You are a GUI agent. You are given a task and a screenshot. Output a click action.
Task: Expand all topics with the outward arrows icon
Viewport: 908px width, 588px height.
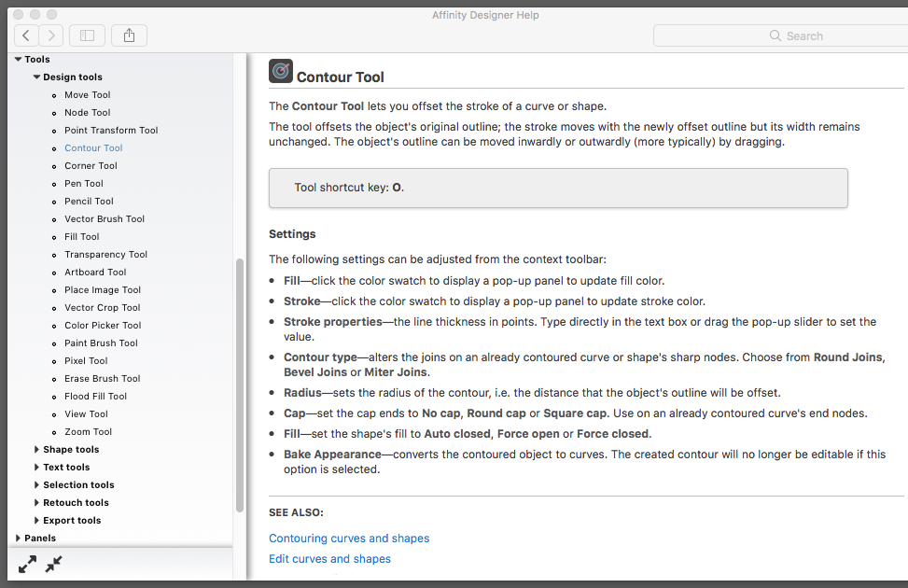[x=27, y=565]
